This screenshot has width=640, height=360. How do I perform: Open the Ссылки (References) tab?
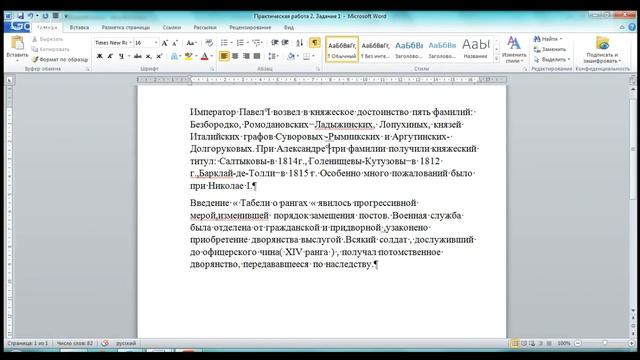pos(172,27)
